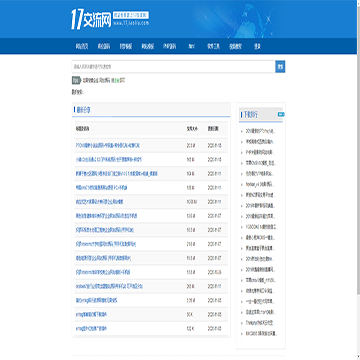360x360 pixels.
Task: Click the blue search submit button
Action: (280, 67)
